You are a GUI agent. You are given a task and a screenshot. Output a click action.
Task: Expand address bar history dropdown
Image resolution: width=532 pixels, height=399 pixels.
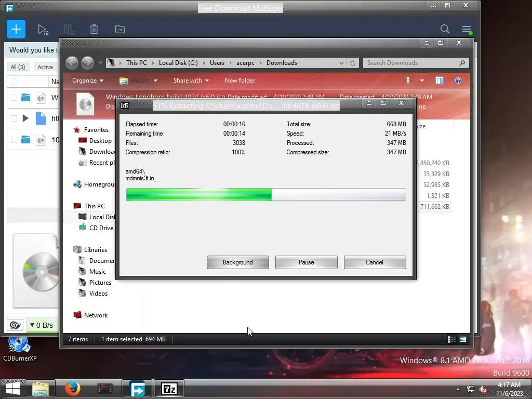(341, 63)
